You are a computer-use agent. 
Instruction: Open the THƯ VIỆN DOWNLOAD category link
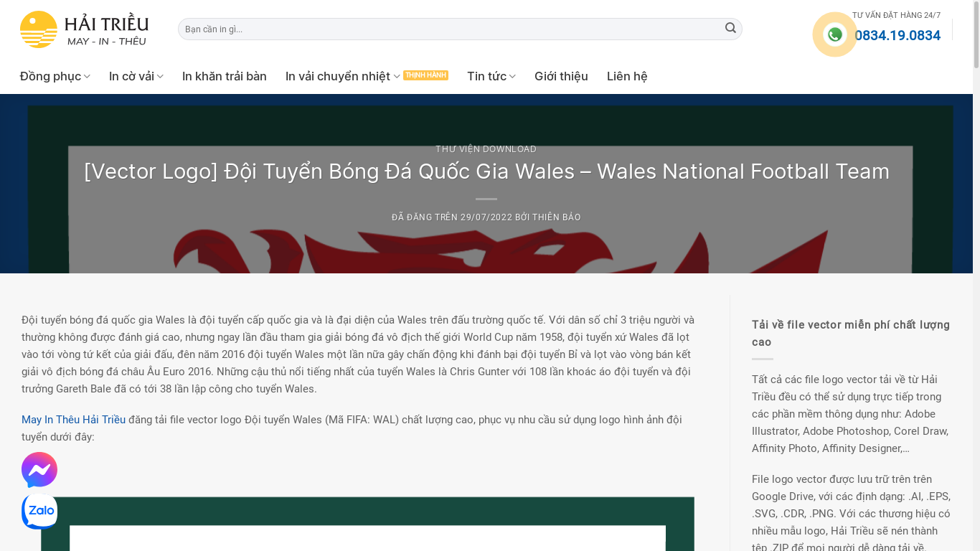click(486, 149)
